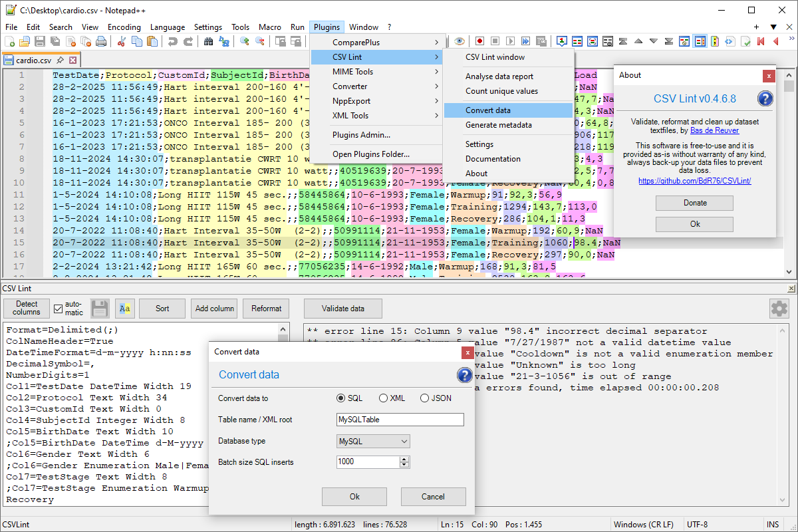Click Ok in the About dialog
The width and height of the screenshot is (798, 532).
tap(695, 224)
